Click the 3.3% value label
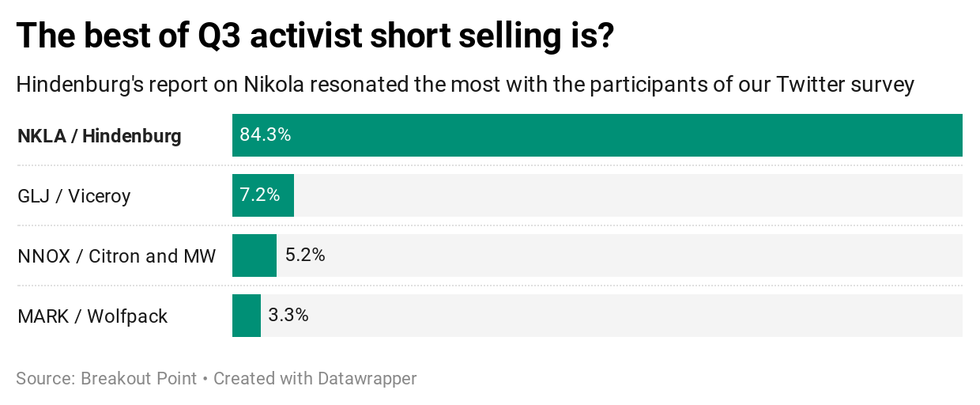The height and width of the screenshot is (405, 980). [288, 316]
